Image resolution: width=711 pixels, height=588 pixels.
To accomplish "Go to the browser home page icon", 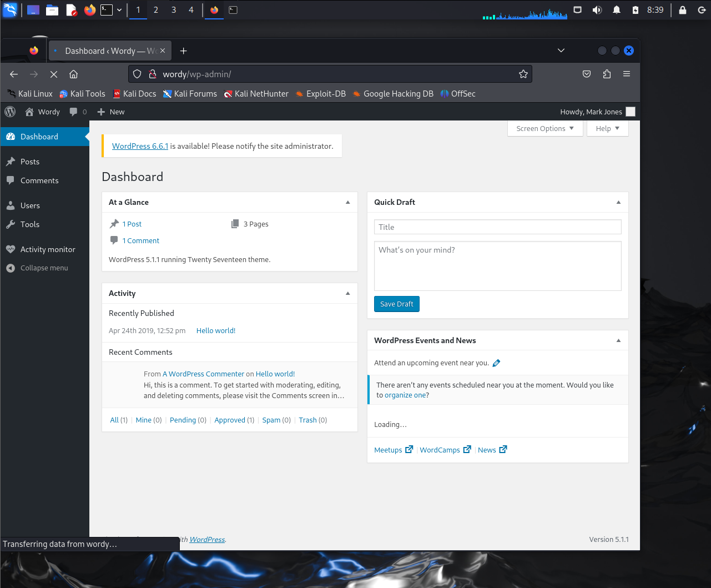I will point(73,74).
